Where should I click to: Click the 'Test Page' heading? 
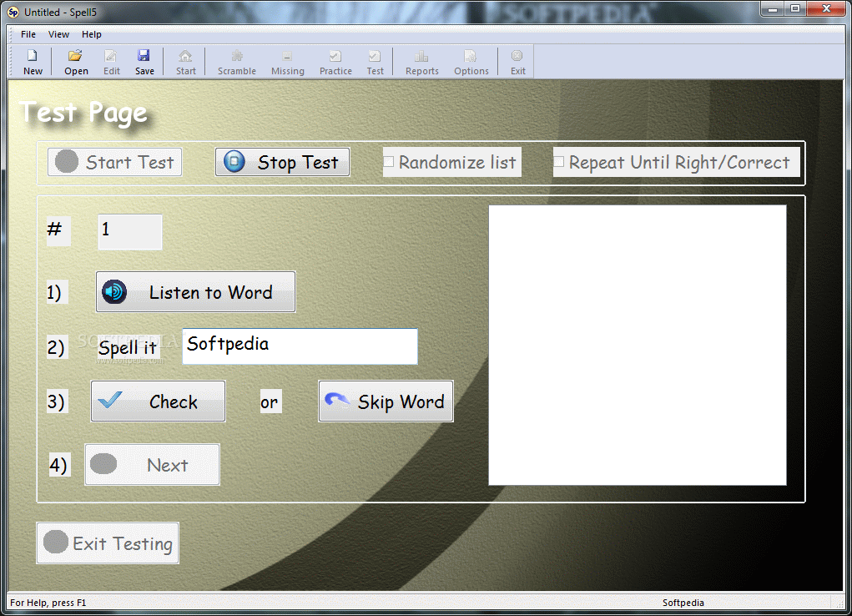point(83,113)
